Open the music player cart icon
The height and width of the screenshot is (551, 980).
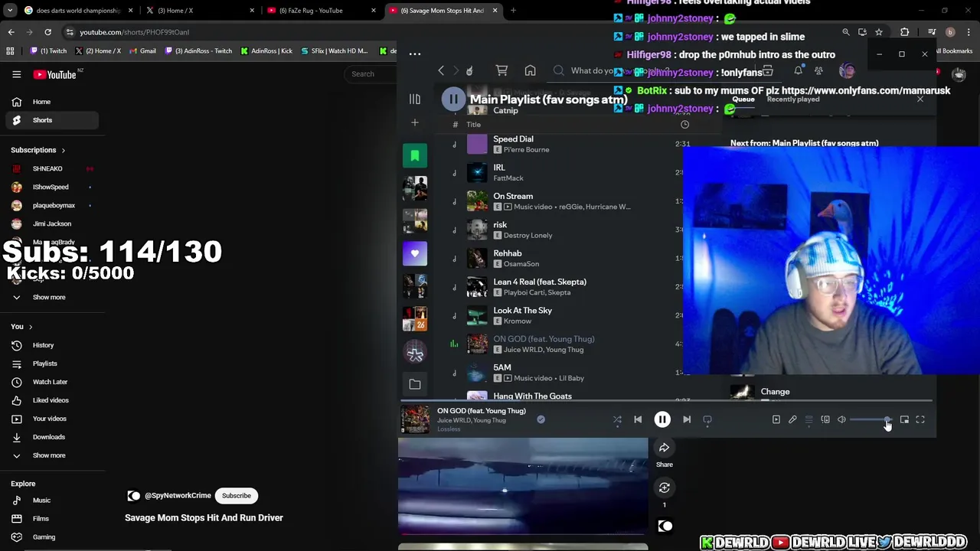tap(501, 70)
